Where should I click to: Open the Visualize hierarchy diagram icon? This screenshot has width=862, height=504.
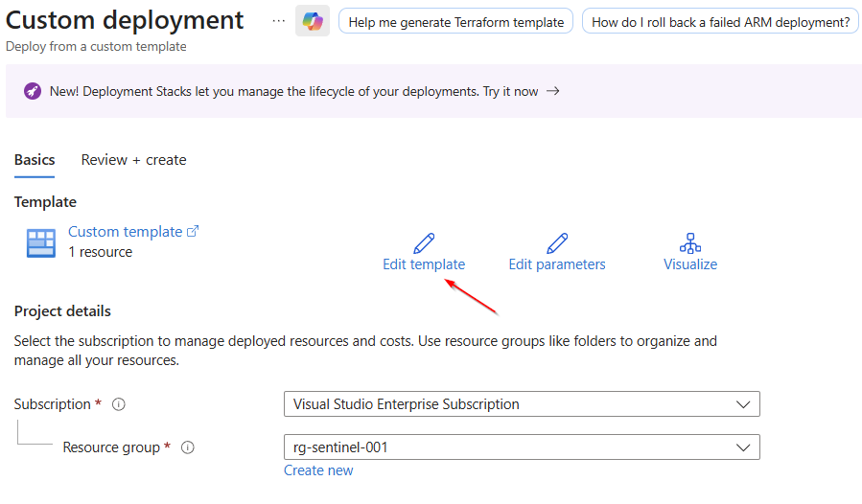[x=689, y=242]
